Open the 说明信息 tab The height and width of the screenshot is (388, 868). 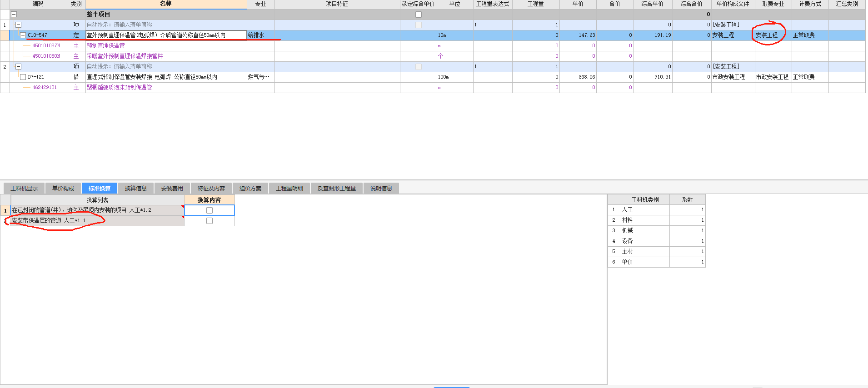381,188
